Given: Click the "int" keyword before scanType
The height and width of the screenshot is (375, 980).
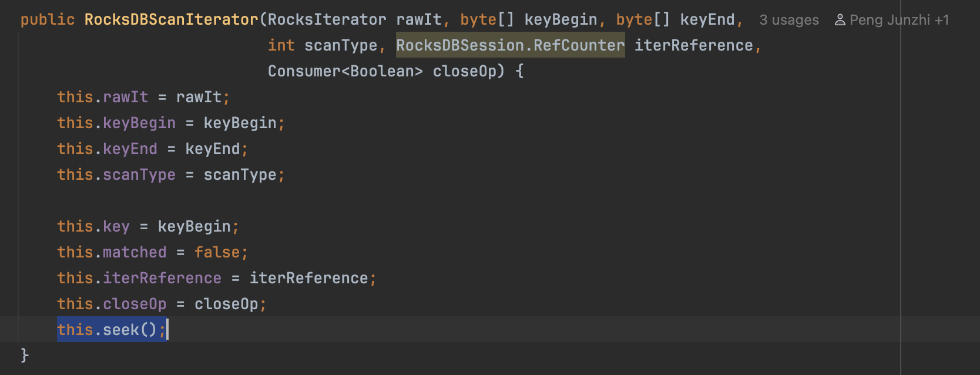Looking at the screenshot, I should click(281, 45).
